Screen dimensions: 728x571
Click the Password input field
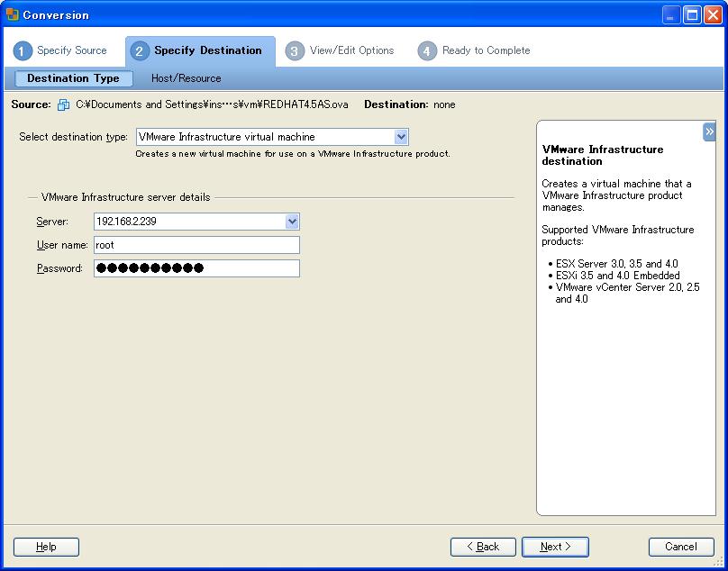(196, 268)
